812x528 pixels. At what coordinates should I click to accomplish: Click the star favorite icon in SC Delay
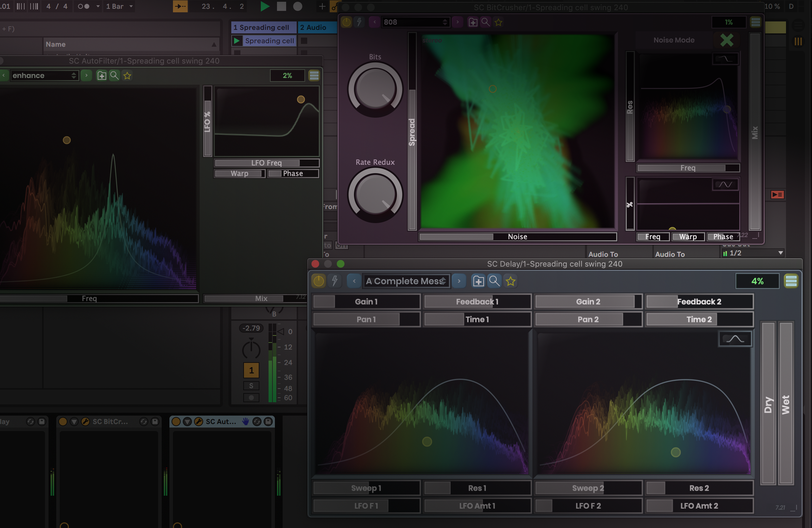[x=510, y=281]
